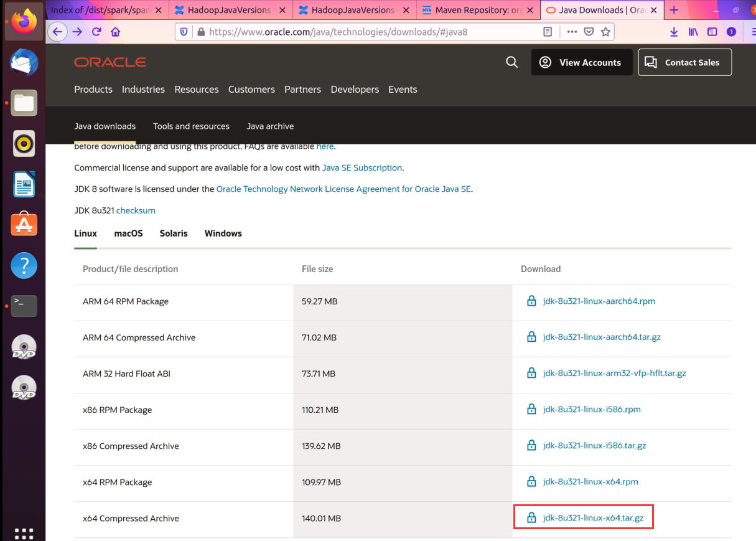Viewport: 756px width, 541px height.
Task: Open the Java archive subnav item
Action: tap(270, 126)
